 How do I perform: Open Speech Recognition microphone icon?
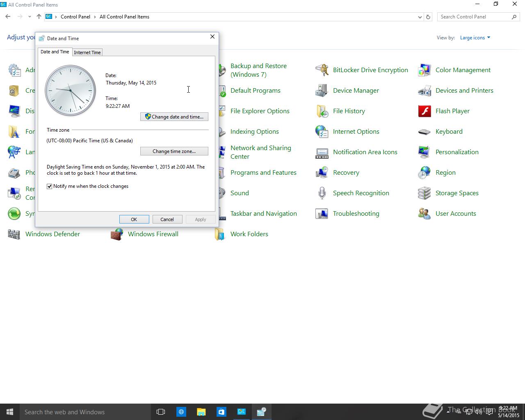tap(322, 193)
